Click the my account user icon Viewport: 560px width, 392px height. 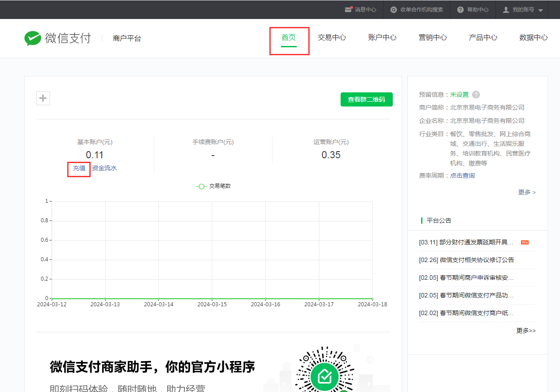(x=506, y=10)
